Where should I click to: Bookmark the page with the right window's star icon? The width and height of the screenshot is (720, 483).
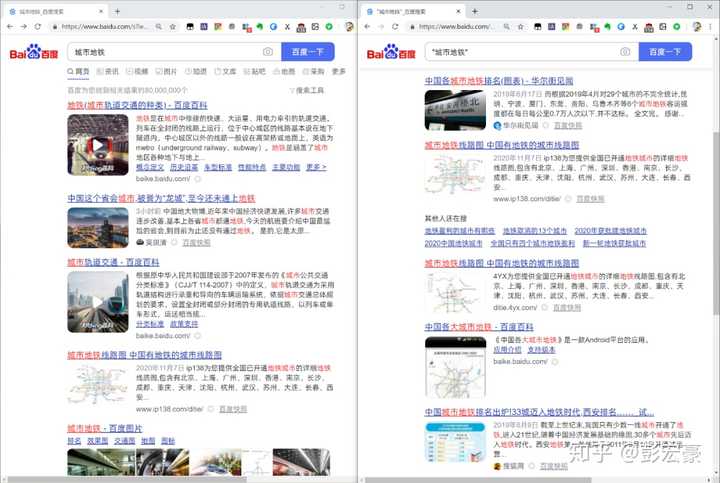tap(520, 27)
